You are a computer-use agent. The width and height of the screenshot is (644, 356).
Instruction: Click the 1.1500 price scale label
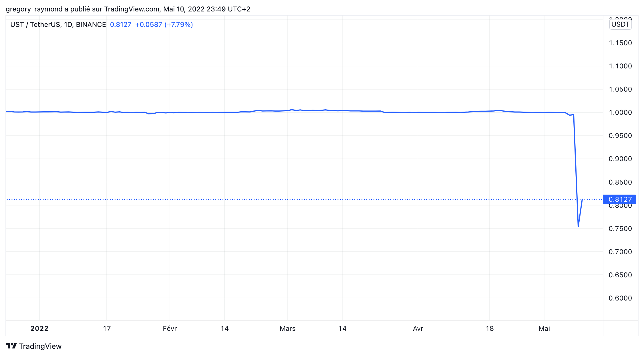click(x=620, y=43)
